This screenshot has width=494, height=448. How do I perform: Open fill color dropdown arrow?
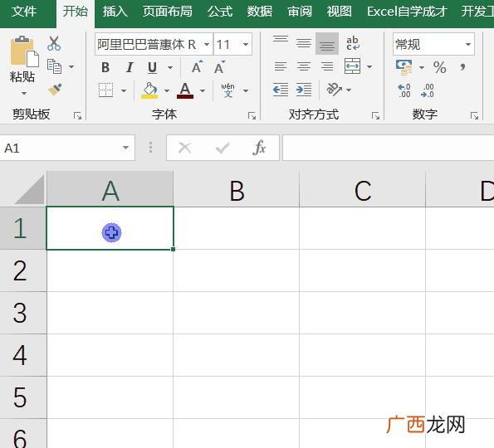(167, 90)
